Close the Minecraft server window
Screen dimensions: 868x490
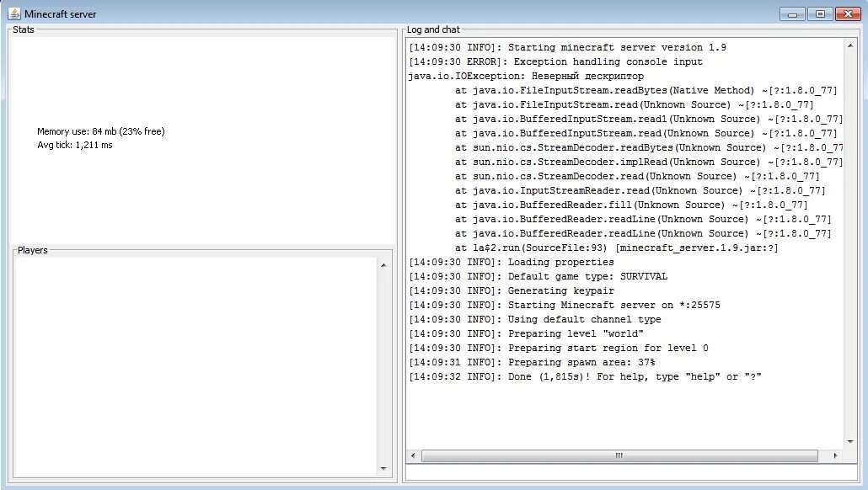tap(848, 13)
